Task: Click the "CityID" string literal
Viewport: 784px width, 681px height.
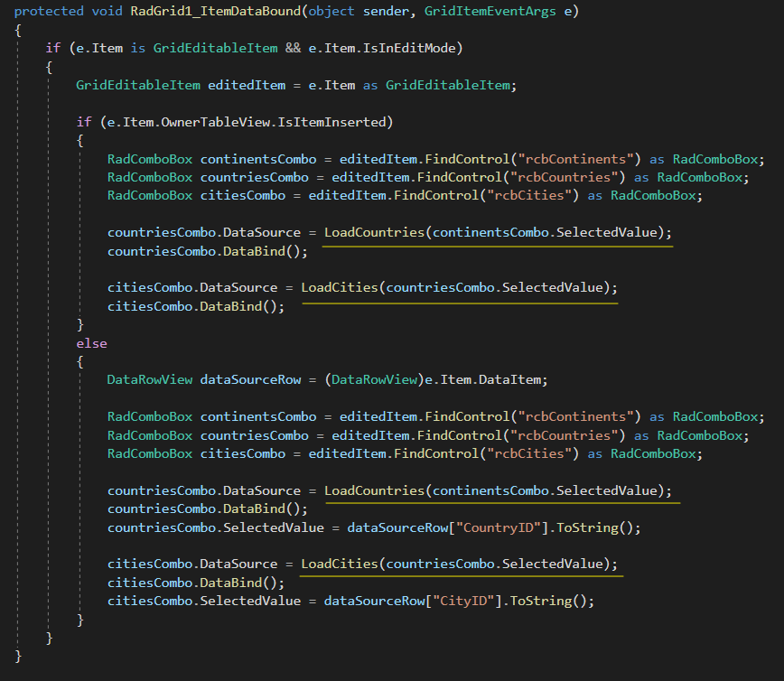Action: (467, 601)
